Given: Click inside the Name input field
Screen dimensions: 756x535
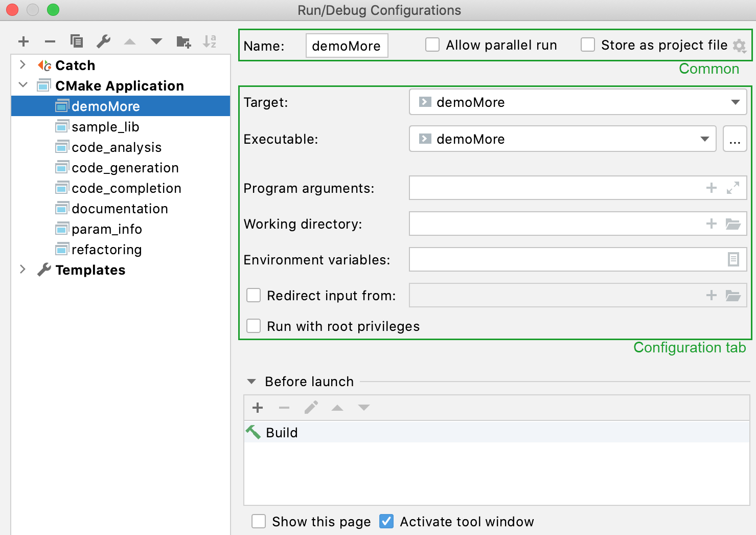Looking at the screenshot, I should (347, 46).
